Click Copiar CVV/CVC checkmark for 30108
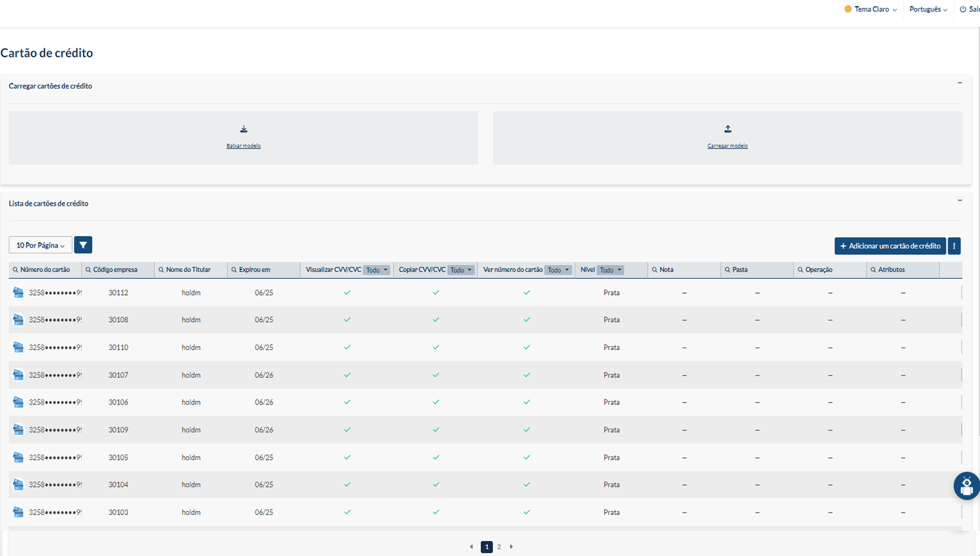980x556 pixels. pyautogui.click(x=436, y=319)
